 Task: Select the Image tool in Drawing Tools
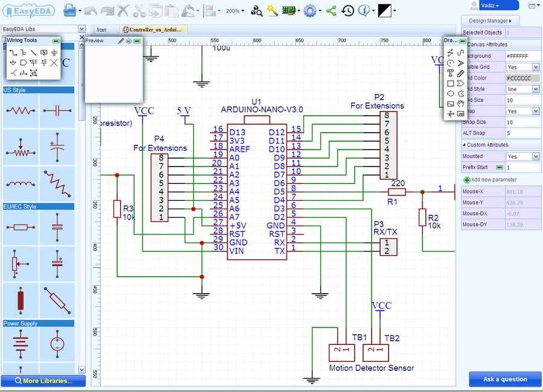(x=450, y=104)
